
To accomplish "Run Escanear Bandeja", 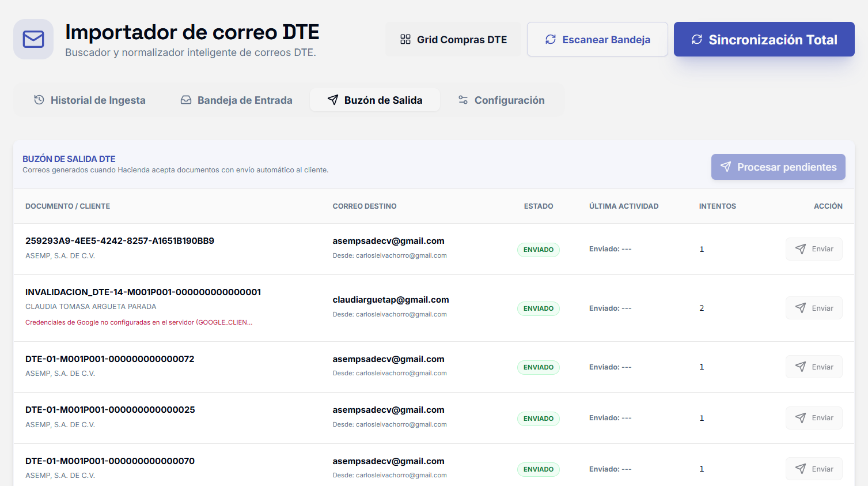I will 597,39.
